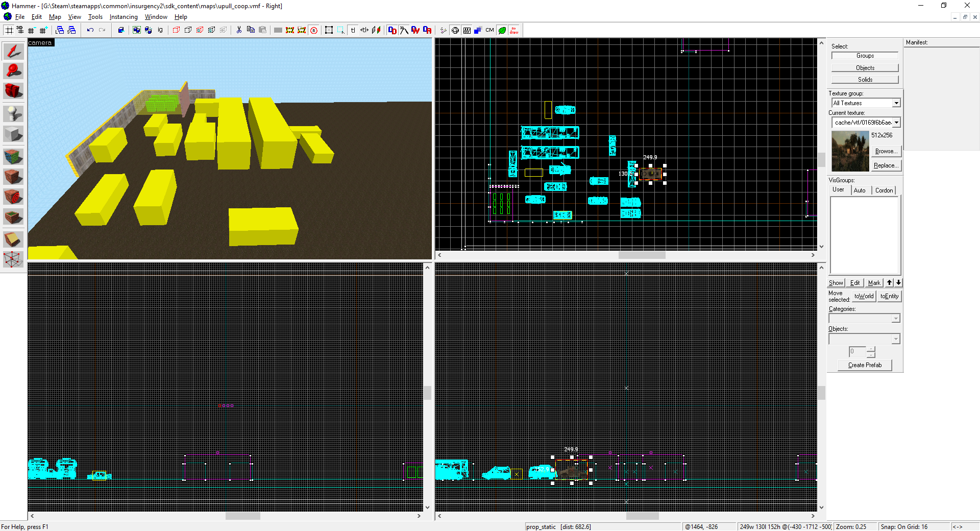The image size is (980, 531).
Task: Toggle the no draw button
Action: coord(514,30)
